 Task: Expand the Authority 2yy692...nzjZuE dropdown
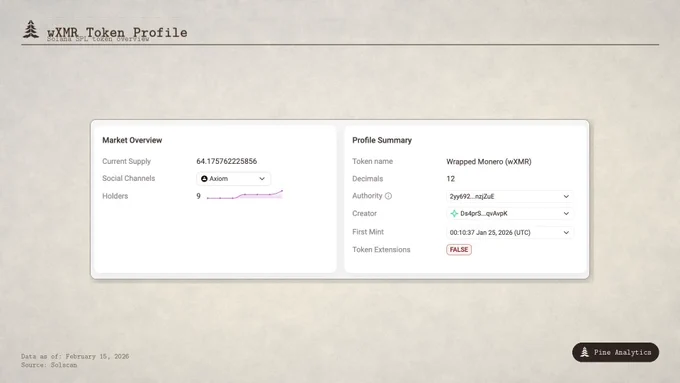[x=509, y=196]
